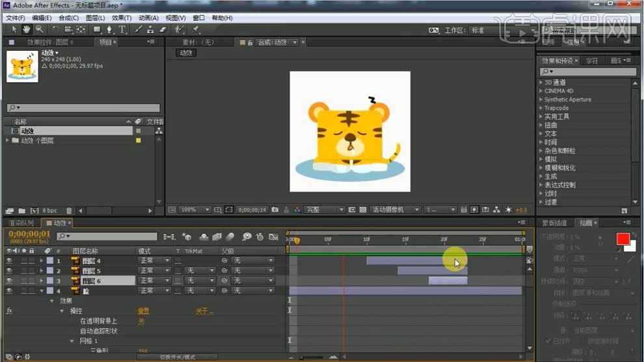Select the Puppet Pin tool
This screenshot has width=644, height=362.
click(195, 29)
